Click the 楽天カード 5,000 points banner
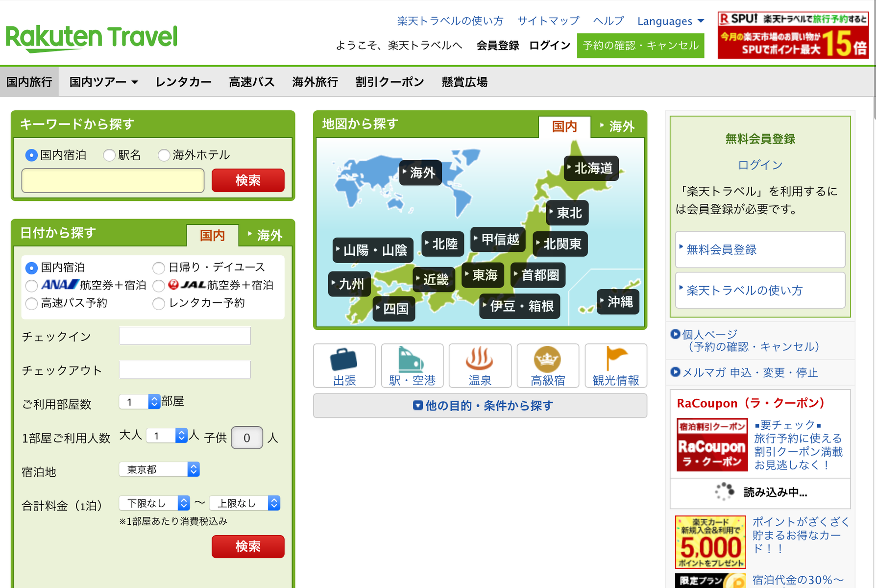This screenshot has width=876, height=588. click(710, 542)
